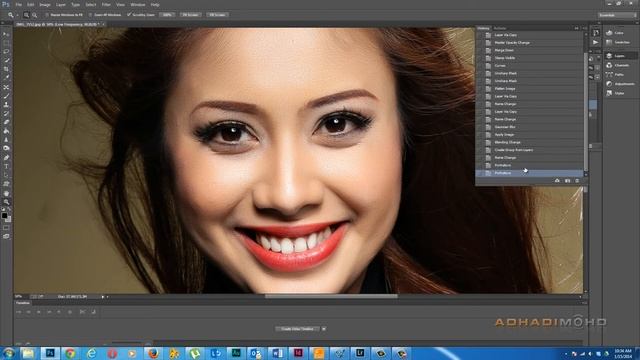640x360 pixels.
Task: Select the Healing Brush tool
Action: [x=6, y=87]
